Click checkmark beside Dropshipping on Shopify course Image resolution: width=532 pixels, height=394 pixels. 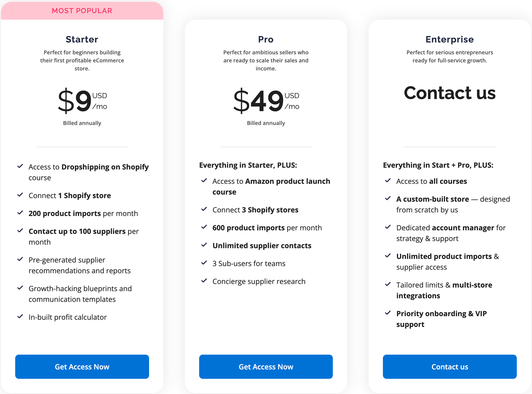click(20, 166)
